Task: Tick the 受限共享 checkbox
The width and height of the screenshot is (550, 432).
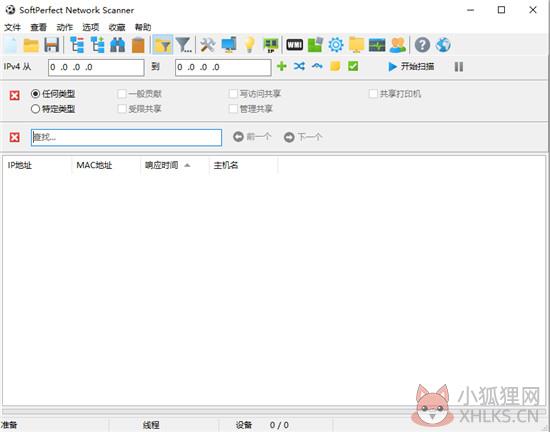Action: (x=122, y=109)
